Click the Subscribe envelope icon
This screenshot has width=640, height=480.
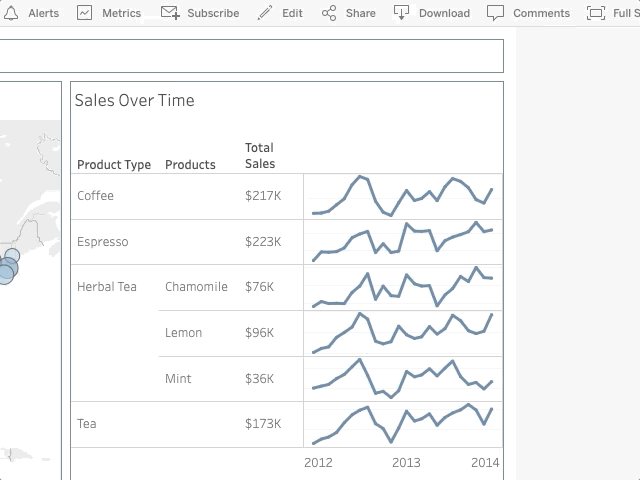(170, 13)
